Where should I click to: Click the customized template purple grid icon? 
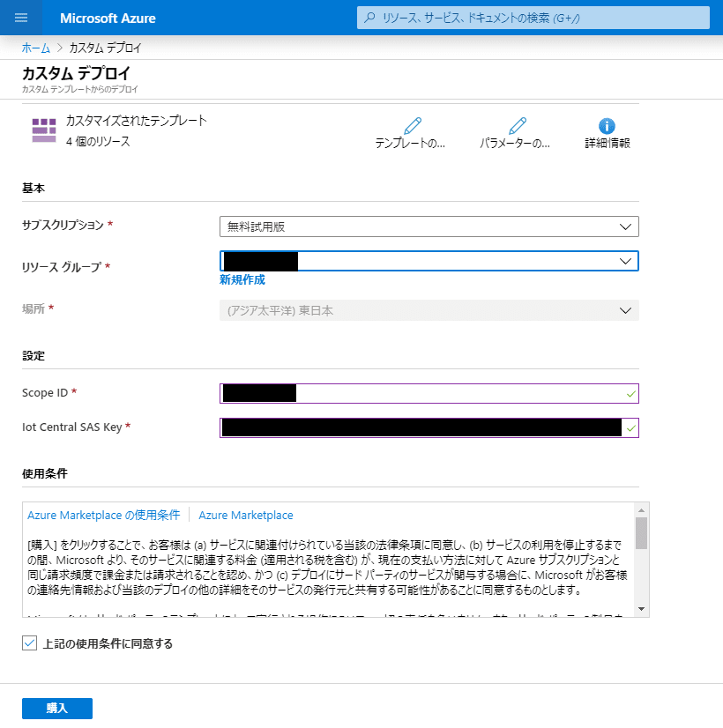pos(44,130)
